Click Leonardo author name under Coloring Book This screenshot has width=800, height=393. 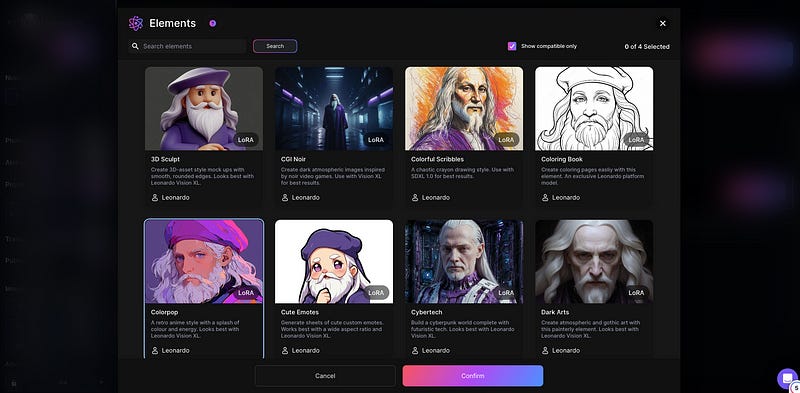pos(566,198)
